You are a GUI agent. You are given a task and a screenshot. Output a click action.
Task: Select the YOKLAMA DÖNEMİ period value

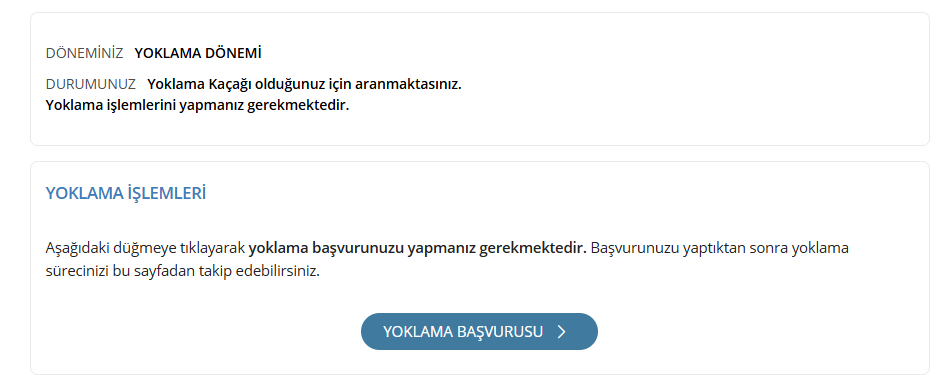[198, 53]
